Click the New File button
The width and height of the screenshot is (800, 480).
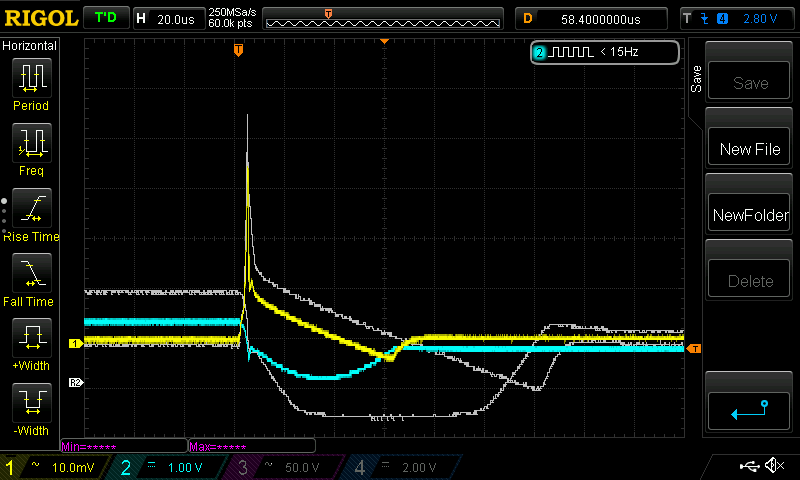(748, 146)
